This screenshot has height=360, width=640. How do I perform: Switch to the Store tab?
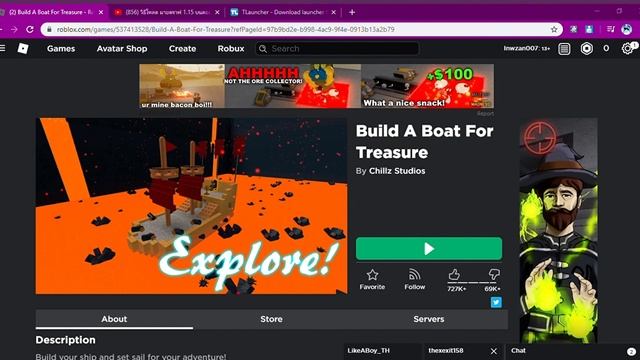[271, 319]
